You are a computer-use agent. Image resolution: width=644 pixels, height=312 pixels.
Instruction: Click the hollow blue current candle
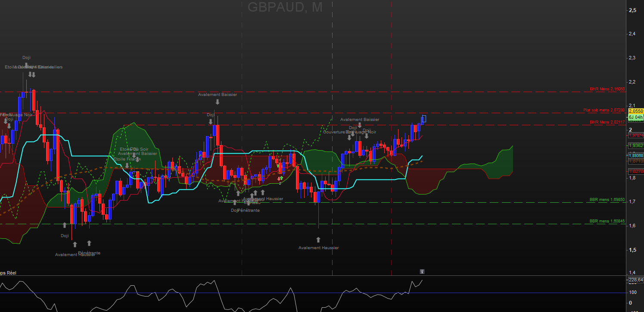424,119
